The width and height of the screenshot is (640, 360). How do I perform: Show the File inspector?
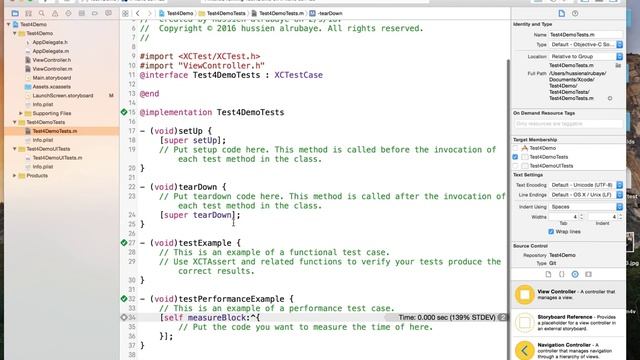tap(562, 13)
